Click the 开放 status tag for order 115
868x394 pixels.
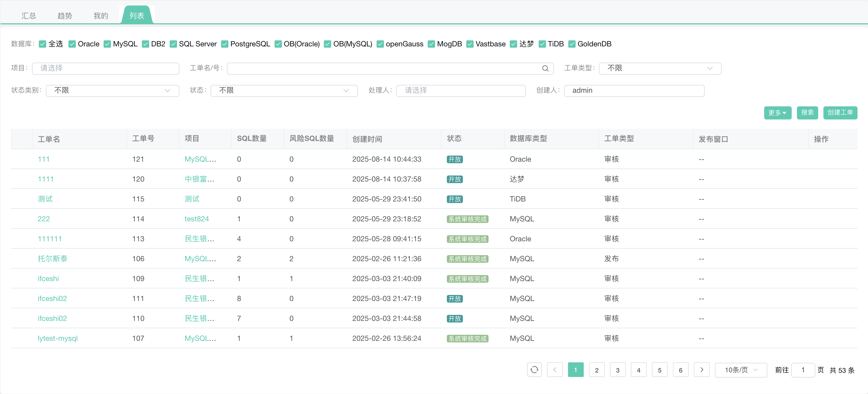click(454, 199)
